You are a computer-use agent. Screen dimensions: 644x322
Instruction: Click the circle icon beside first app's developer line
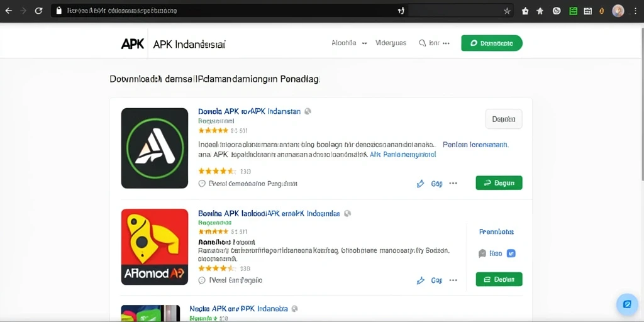[202, 184]
